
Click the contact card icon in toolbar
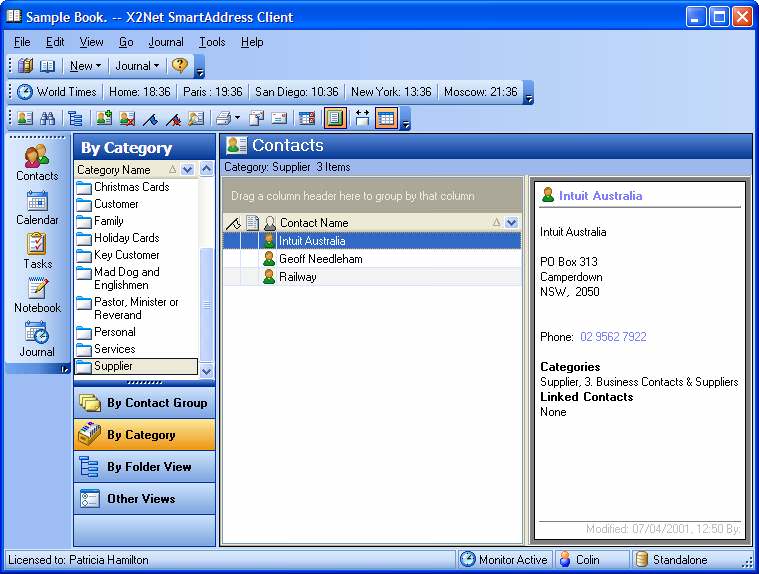coord(25,118)
